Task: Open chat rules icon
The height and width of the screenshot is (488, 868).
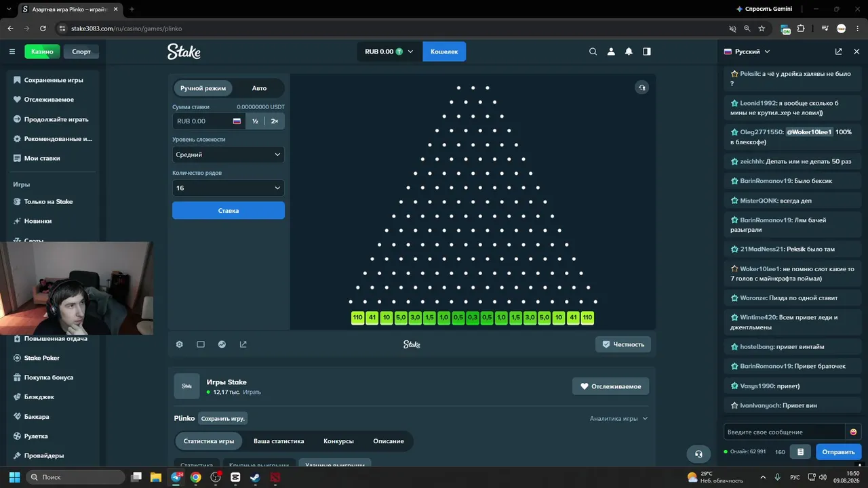Action: 800,452
